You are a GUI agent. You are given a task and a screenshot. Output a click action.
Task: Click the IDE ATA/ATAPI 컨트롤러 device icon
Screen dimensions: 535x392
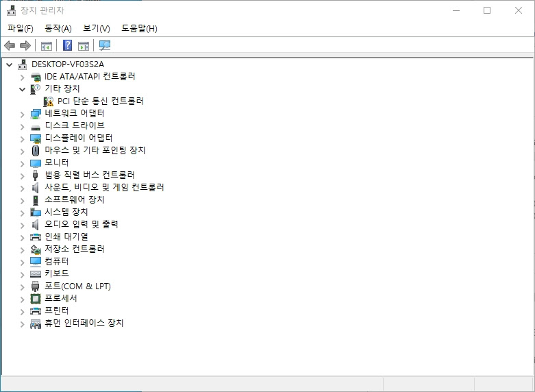[36, 77]
